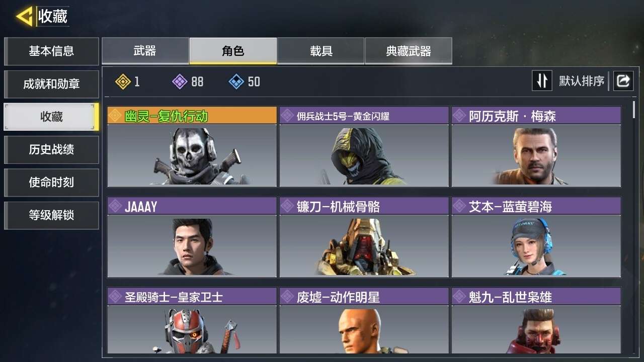Open the 典藏武器 tab

pyautogui.click(x=409, y=51)
